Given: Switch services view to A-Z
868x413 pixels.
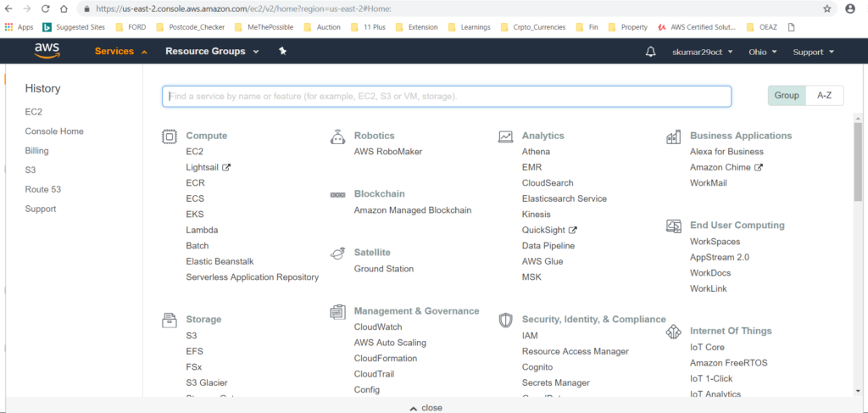Looking at the screenshot, I should (x=825, y=95).
